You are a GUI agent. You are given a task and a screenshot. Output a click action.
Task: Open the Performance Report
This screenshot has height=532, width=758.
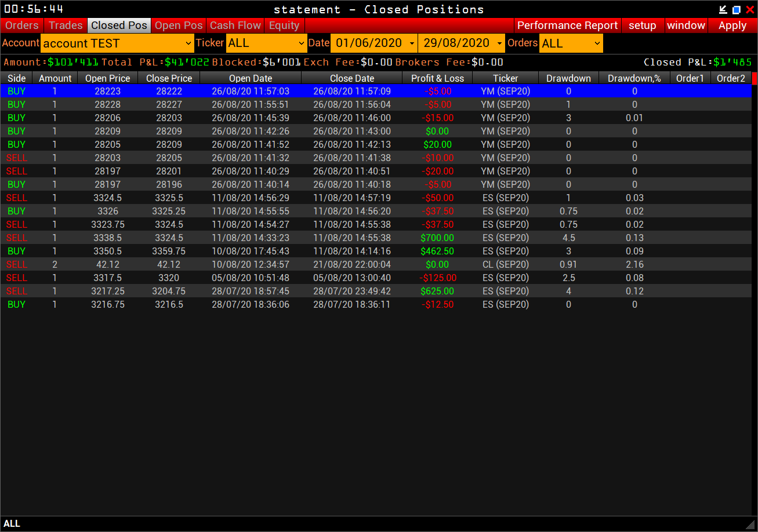tap(567, 25)
